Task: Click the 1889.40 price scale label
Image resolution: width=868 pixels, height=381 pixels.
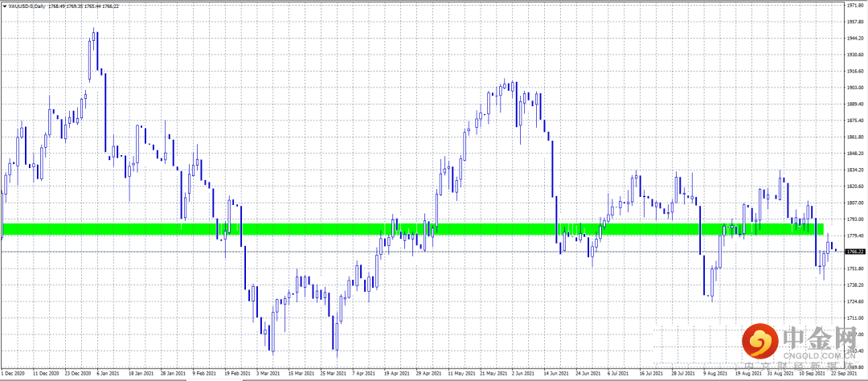Action: click(x=856, y=104)
